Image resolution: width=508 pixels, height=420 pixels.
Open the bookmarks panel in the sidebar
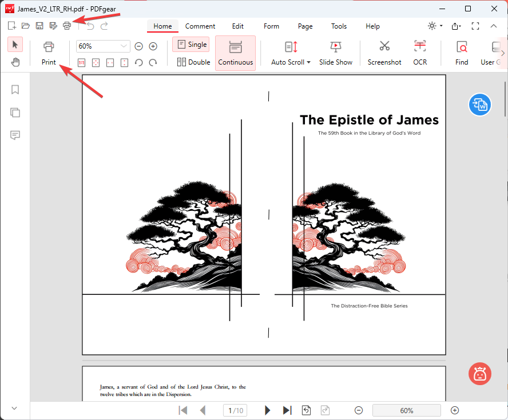click(x=15, y=90)
